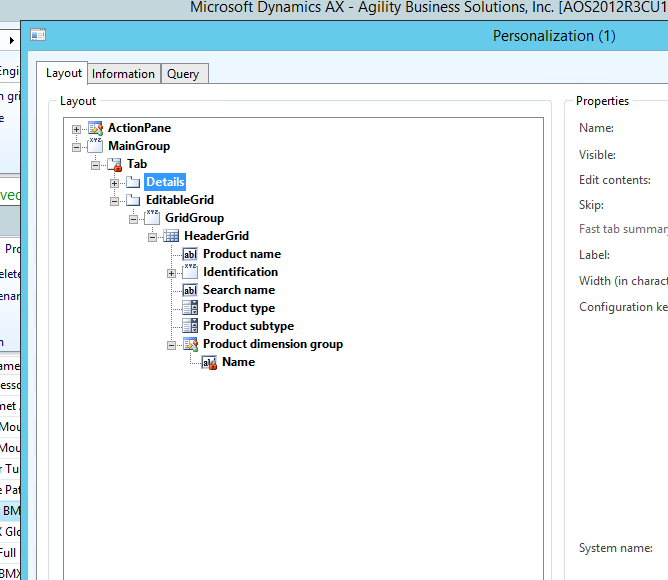This screenshot has height=580, width=668.
Task: Click the Details folder icon
Action: pyautogui.click(x=133, y=182)
